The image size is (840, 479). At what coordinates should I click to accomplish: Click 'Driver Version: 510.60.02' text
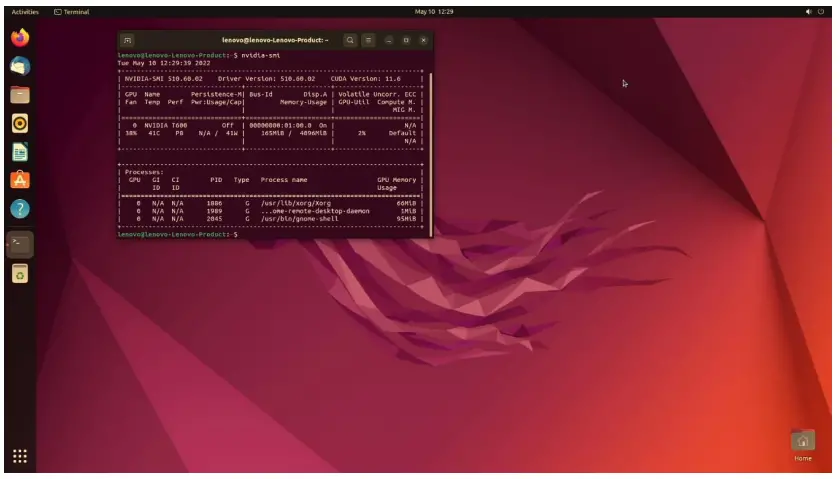pyautogui.click(x=266, y=79)
